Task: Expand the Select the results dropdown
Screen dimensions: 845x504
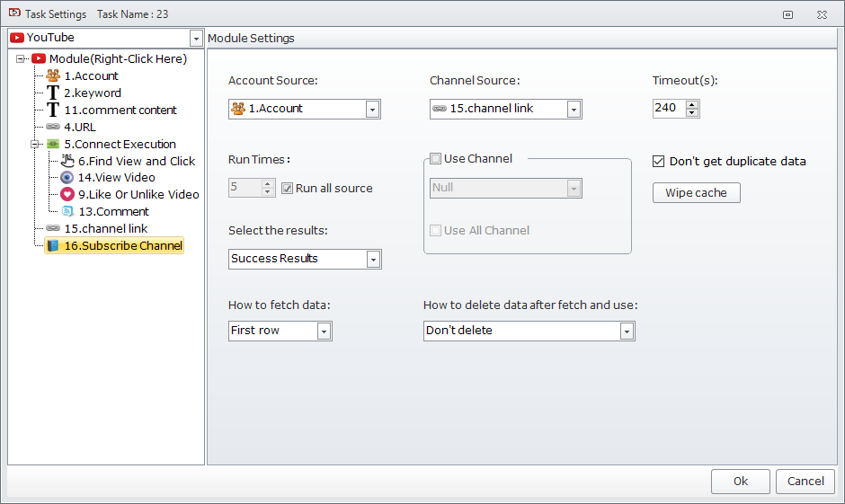Action: 373,259
